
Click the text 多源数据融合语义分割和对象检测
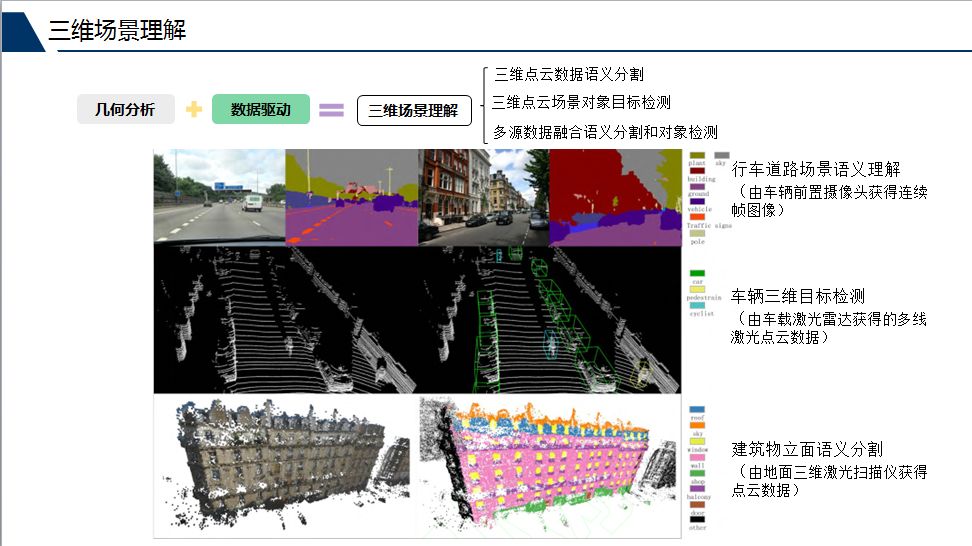click(605, 132)
